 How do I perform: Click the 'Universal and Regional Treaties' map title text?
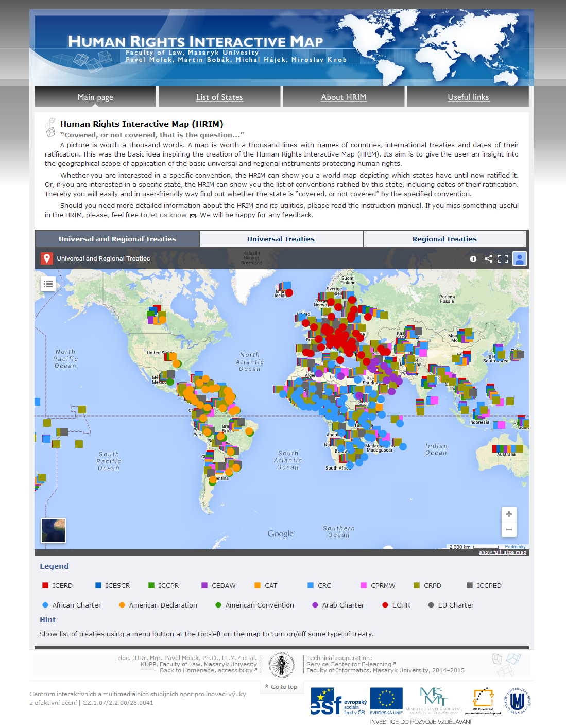[104, 258]
